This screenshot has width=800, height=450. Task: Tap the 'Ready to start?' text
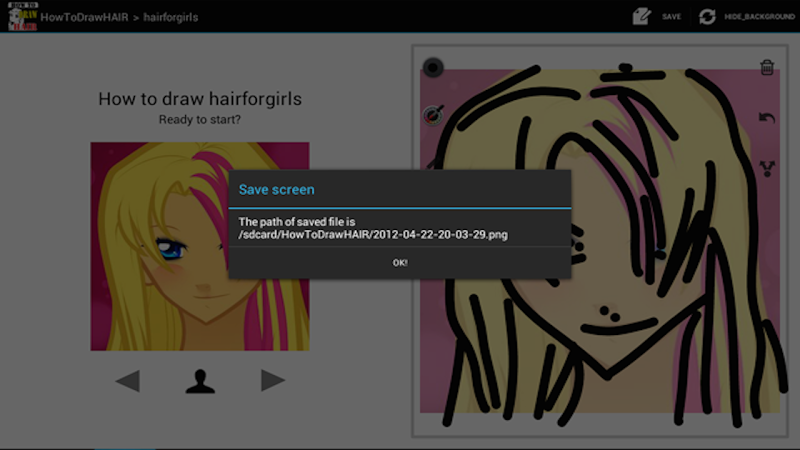(x=199, y=119)
